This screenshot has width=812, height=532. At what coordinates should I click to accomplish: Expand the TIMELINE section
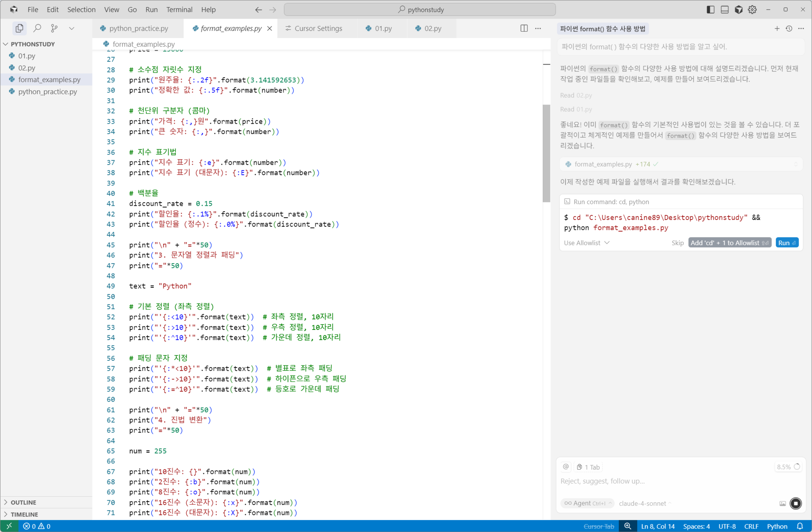(x=47, y=514)
